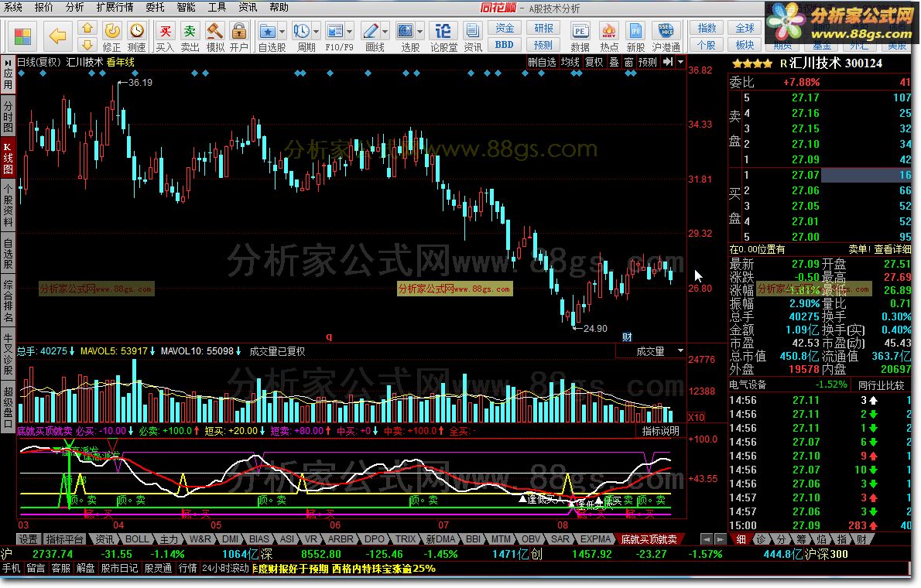
Task: Click the 买入 buy icon
Action: click(165, 36)
